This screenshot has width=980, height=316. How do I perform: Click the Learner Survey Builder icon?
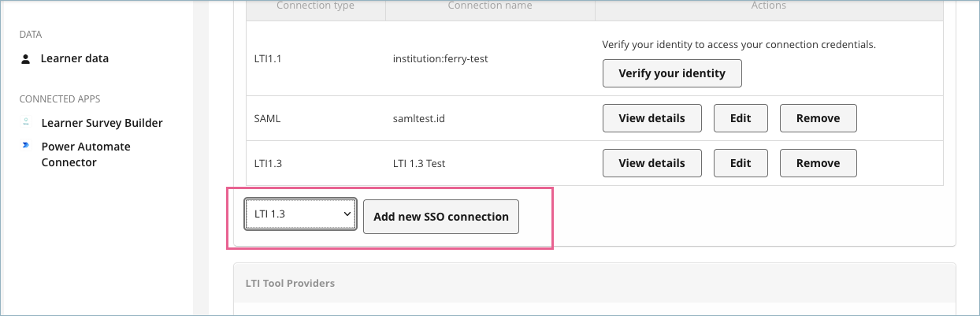(x=26, y=122)
